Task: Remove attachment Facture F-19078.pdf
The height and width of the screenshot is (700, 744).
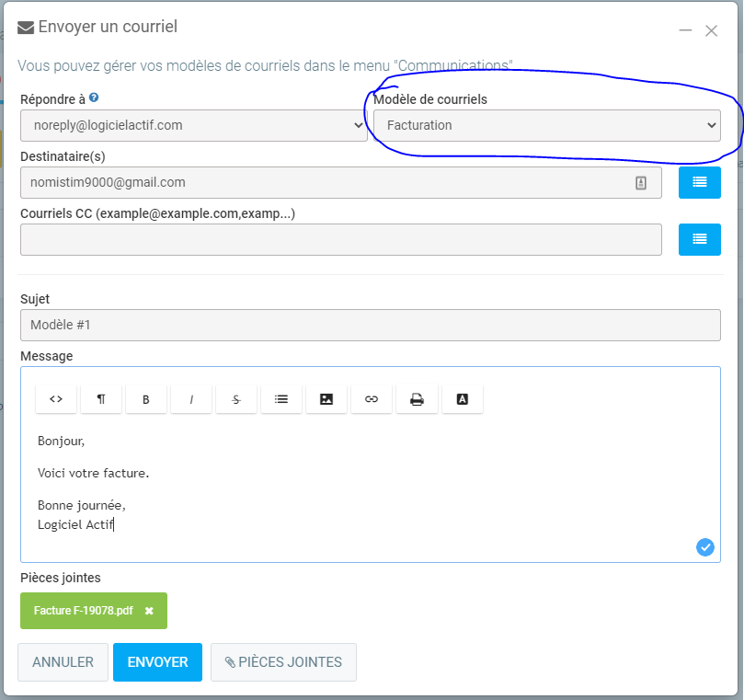Action: (149, 611)
